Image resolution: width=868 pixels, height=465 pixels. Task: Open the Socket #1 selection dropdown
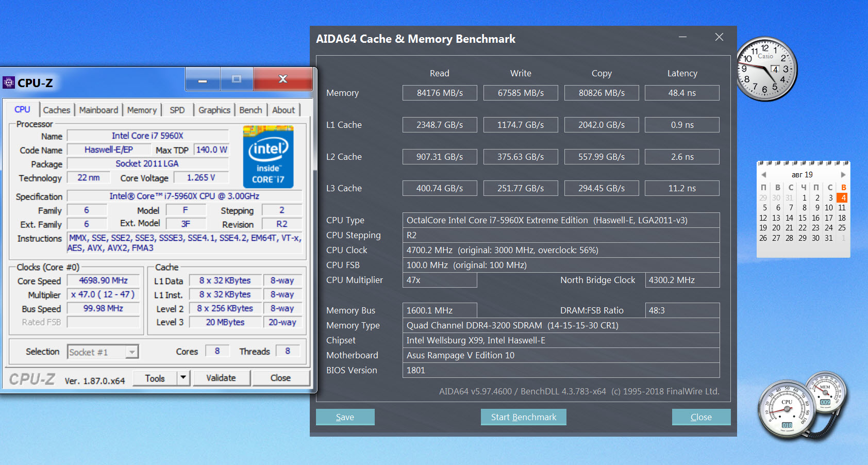(x=132, y=352)
